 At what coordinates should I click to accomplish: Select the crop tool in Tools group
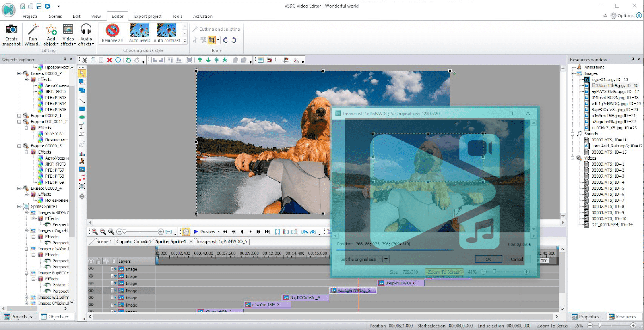(211, 40)
